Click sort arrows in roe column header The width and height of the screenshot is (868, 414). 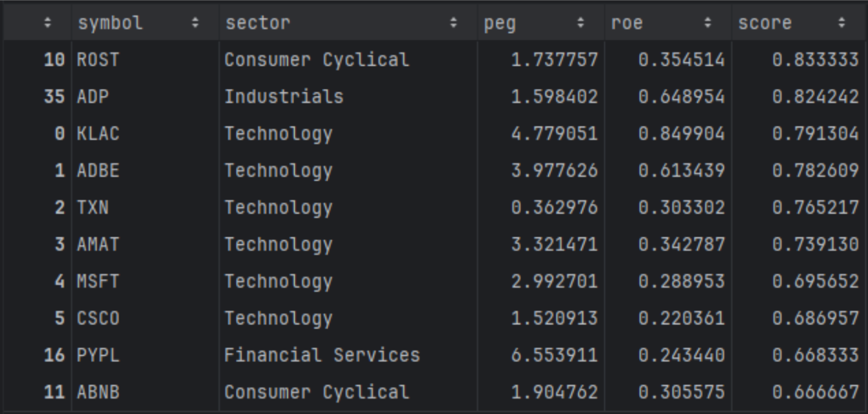[x=708, y=22]
